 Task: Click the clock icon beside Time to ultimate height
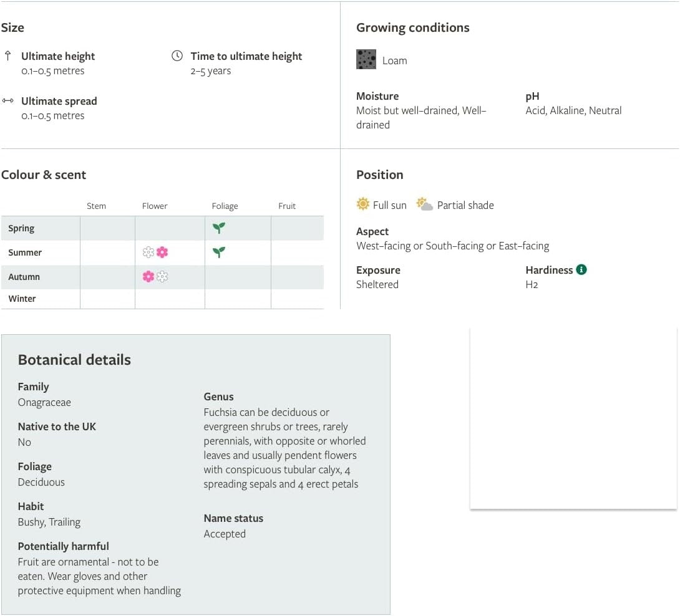coord(177,55)
